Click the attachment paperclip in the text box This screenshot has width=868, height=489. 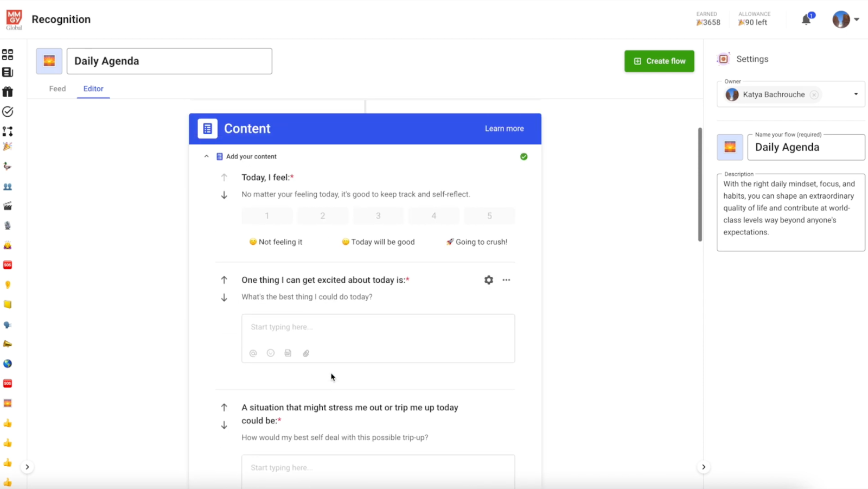306,353
